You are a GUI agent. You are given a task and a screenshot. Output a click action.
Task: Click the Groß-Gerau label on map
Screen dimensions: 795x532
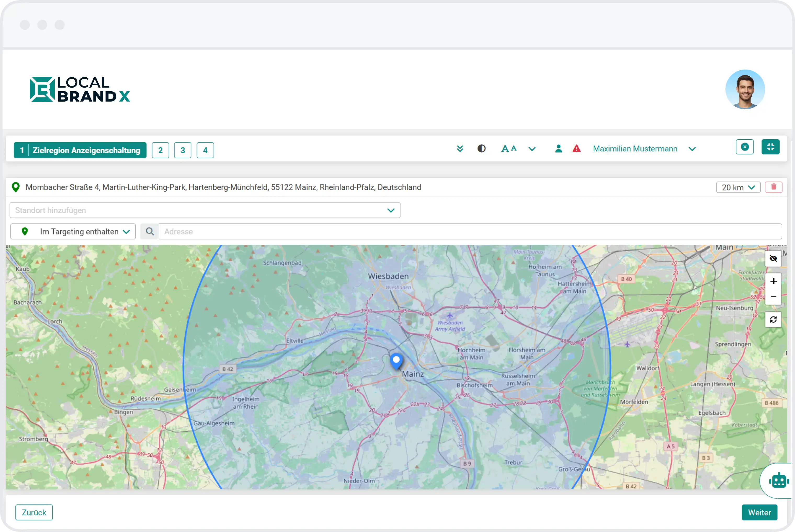(x=574, y=469)
